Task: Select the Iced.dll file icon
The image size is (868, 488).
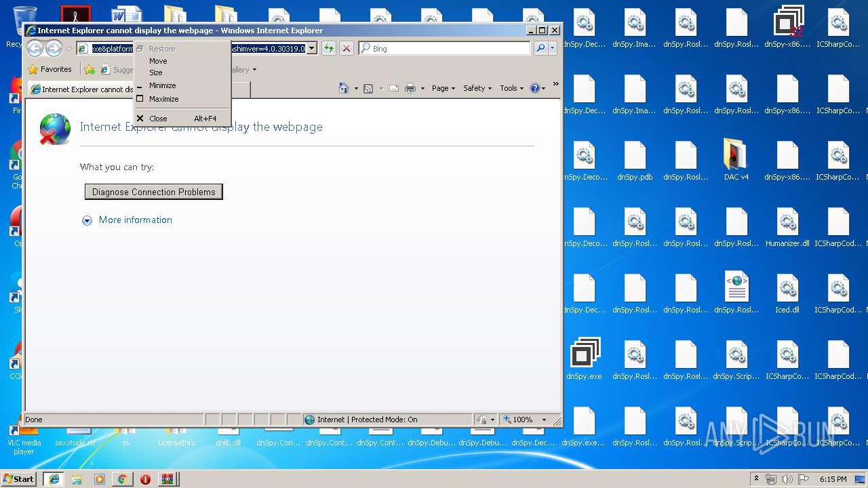Action: tap(787, 293)
